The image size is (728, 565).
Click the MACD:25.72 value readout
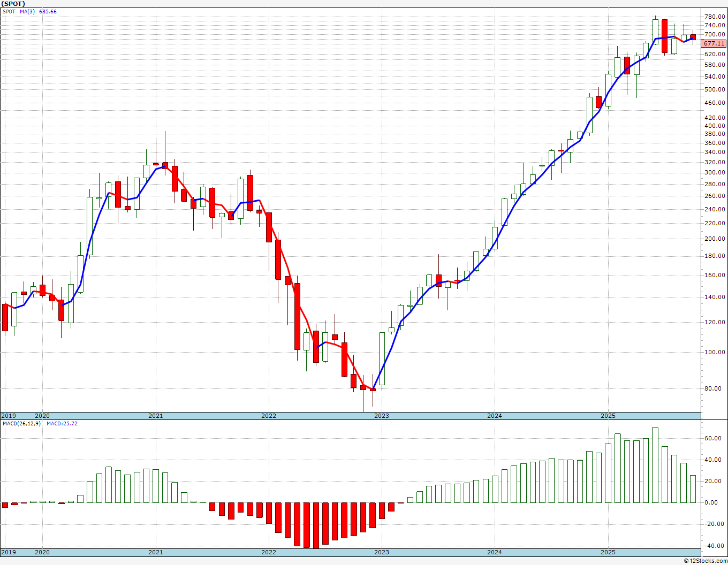coord(62,423)
